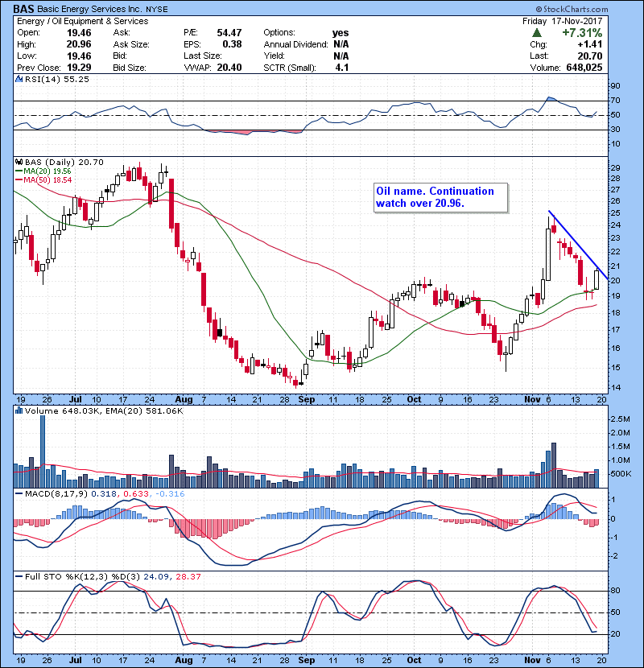Click the MACD histogram value -0.316
The image size is (644, 668).
pos(170,494)
